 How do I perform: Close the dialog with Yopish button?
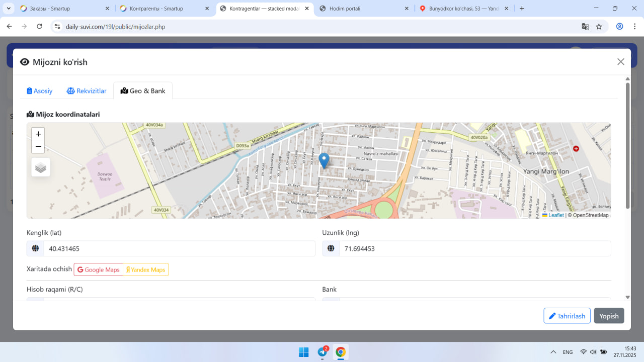click(x=609, y=316)
